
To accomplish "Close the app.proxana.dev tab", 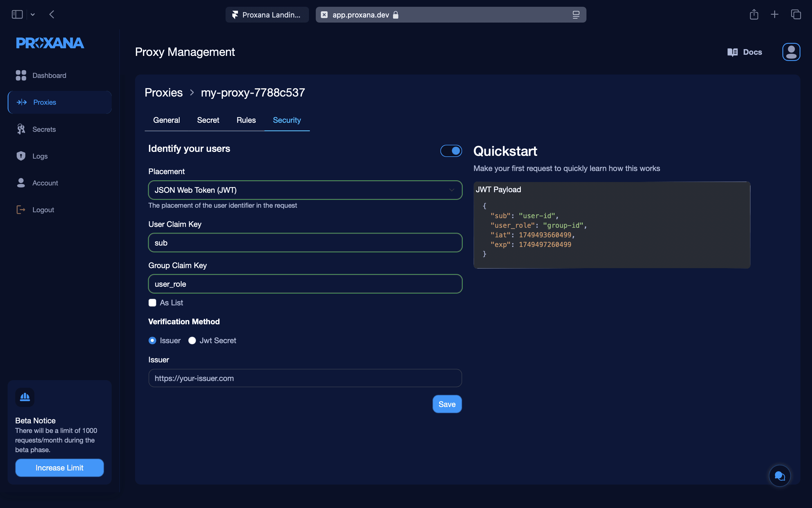I will (x=324, y=15).
